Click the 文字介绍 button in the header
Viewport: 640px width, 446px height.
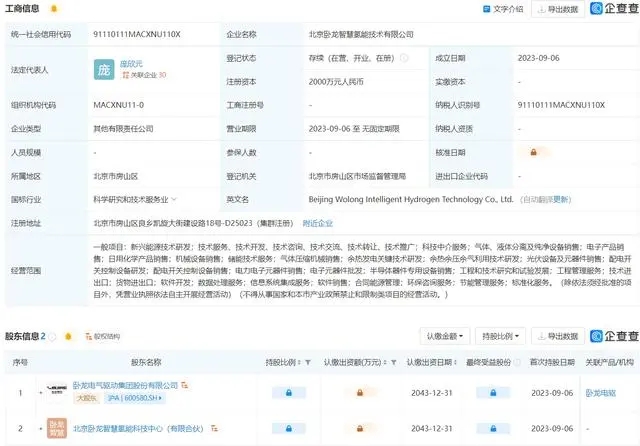click(x=504, y=9)
